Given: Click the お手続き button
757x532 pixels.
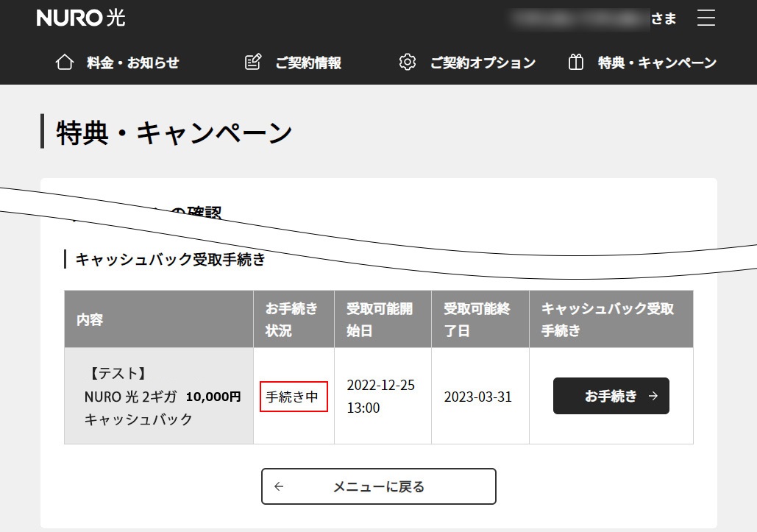Looking at the screenshot, I should tap(611, 395).
